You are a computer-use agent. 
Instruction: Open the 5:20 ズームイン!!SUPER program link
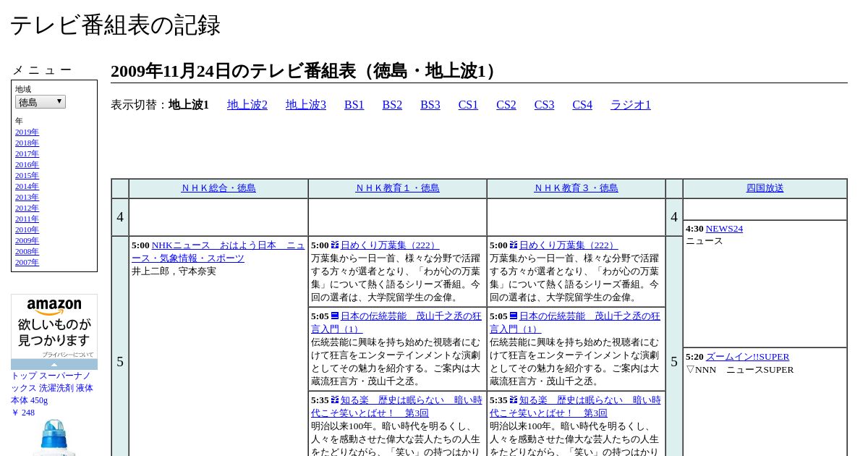[747, 357]
